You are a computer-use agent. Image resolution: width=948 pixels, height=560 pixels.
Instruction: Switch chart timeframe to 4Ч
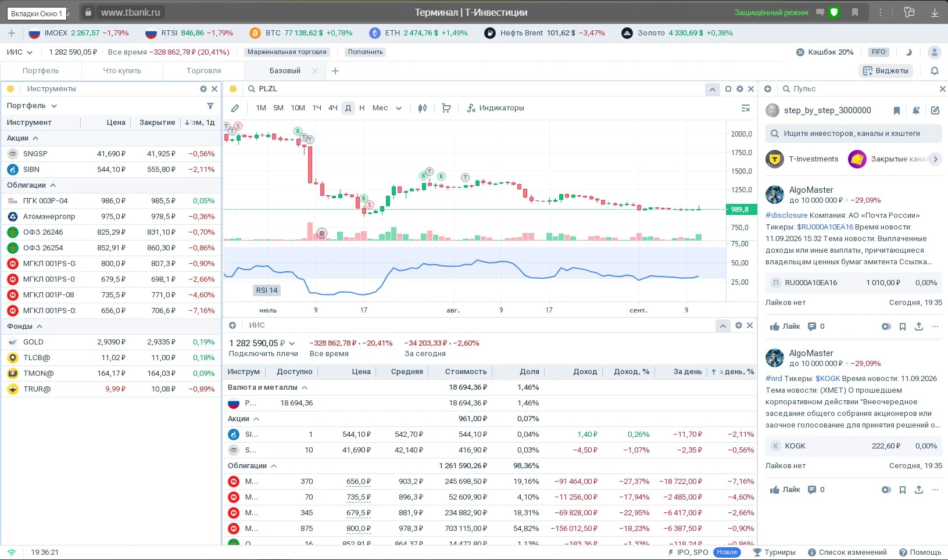(333, 108)
